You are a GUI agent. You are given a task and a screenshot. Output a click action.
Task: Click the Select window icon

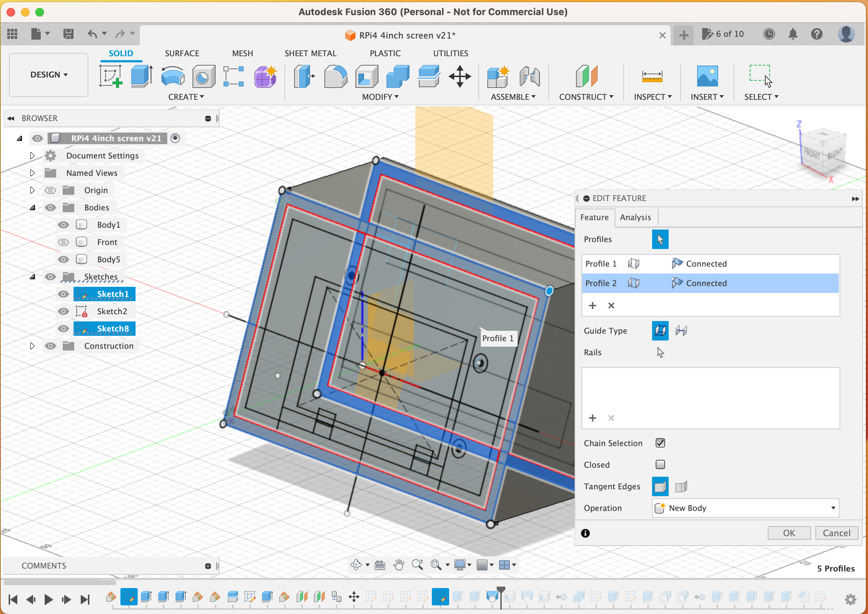tap(761, 76)
